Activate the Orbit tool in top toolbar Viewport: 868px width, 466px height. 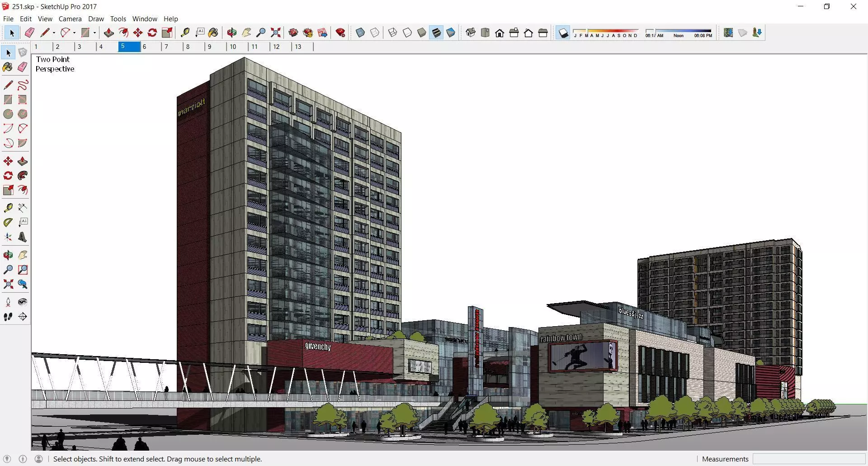(232, 33)
